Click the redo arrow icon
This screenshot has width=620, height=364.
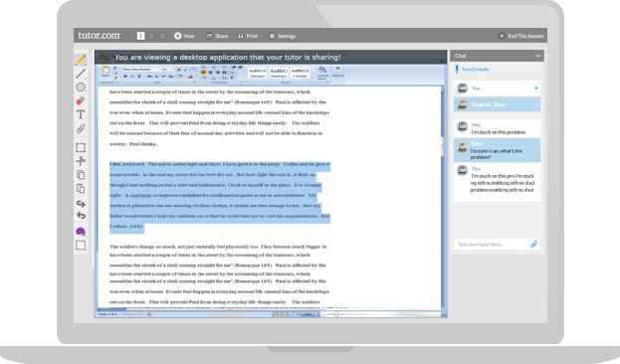click(x=81, y=204)
